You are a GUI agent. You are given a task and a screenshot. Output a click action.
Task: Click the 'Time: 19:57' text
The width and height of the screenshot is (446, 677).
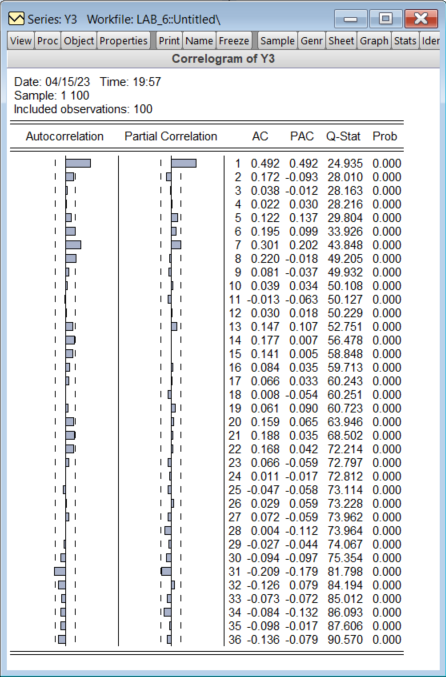point(130,82)
